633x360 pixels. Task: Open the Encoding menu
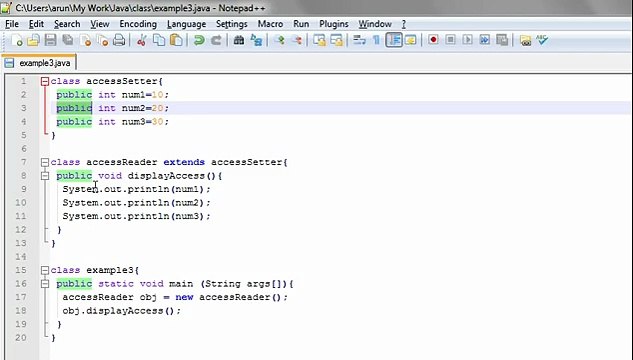138,24
